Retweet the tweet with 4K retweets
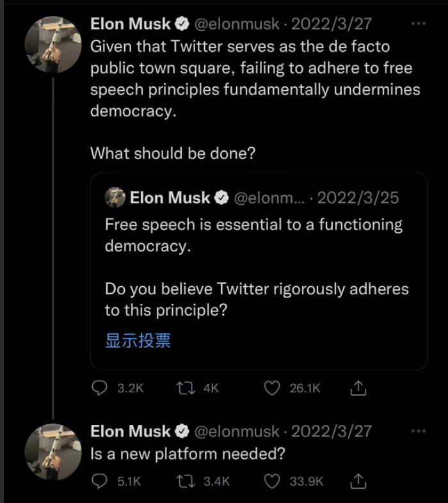The width and height of the screenshot is (448, 503). [x=186, y=388]
